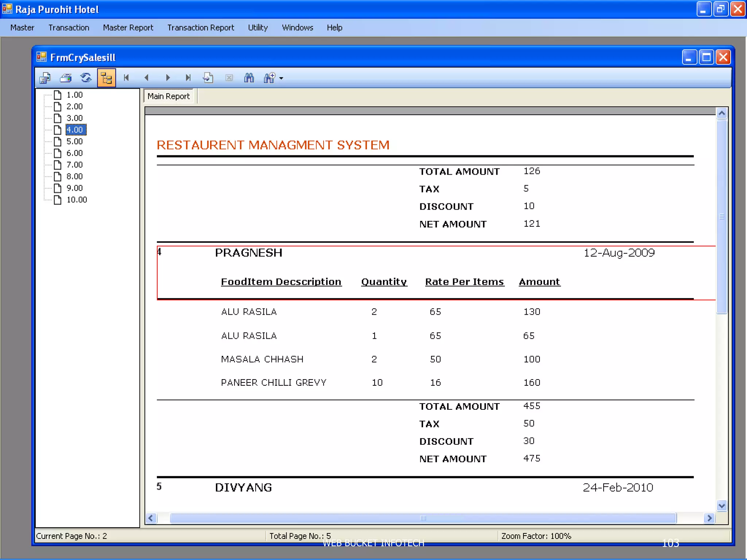The height and width of the screenshot is (560, 747).
Task: Open the Transaction Report menu
Action: coord(201,28)
